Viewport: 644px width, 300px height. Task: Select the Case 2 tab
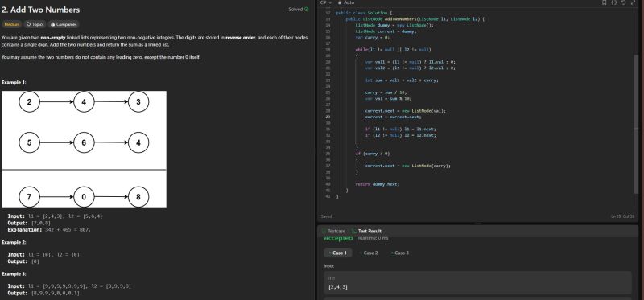pos(369,253)
